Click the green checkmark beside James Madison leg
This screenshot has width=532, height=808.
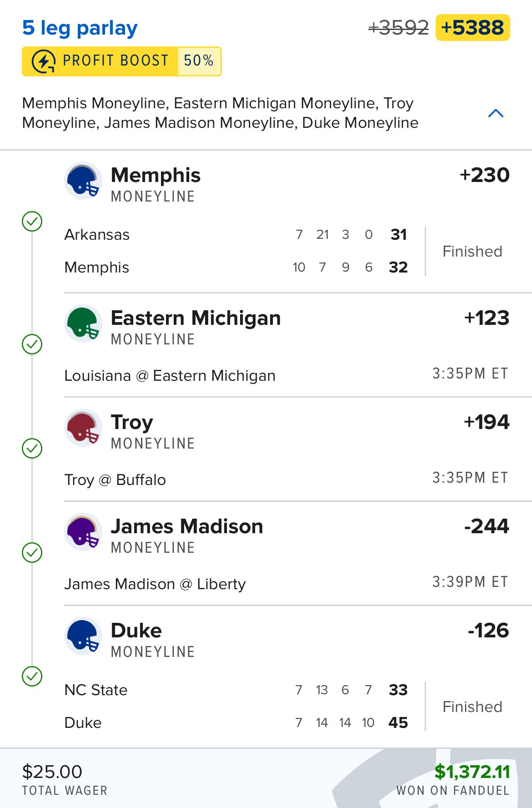(x=32, y=552)
